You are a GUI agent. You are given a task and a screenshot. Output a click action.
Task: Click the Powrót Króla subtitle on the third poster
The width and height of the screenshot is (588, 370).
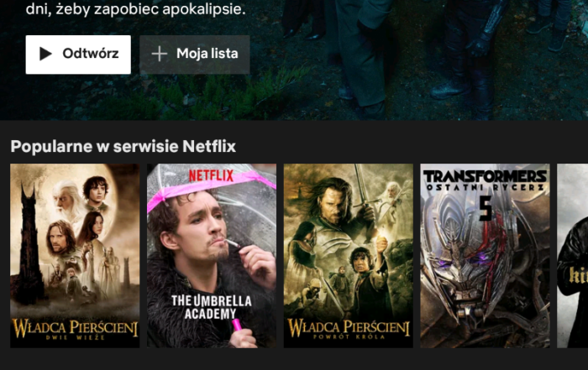tap(349, 336)
